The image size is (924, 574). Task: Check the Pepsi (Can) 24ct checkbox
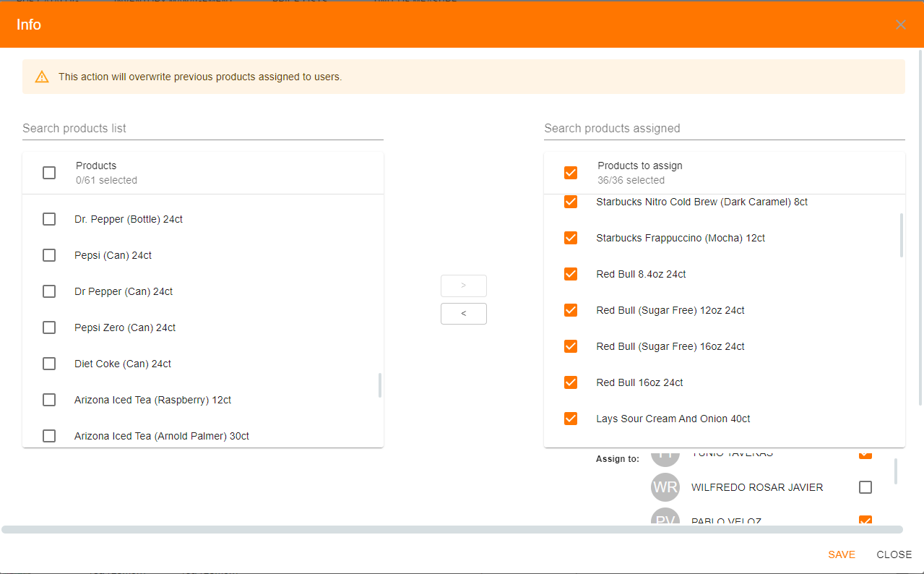49,255
